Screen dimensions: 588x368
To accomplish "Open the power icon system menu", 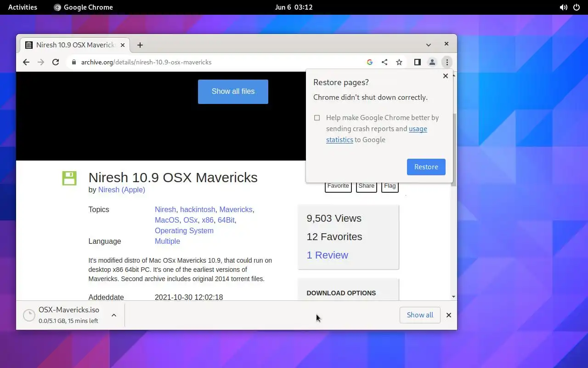I will coord(577,7).
